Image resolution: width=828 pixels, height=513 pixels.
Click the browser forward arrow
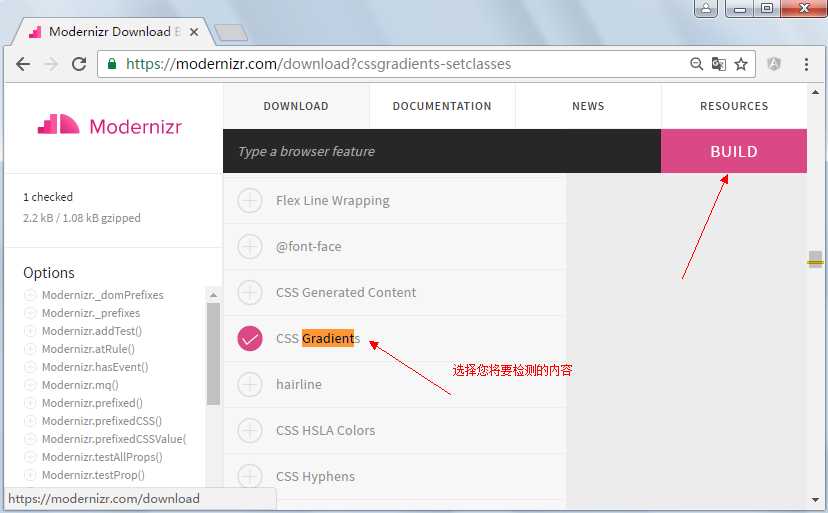[51, 64]
